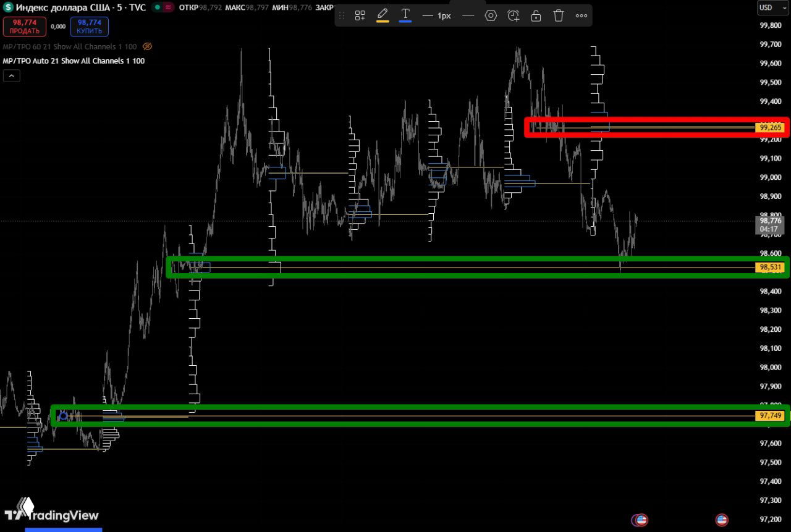Lock the selected drawing
This screenshot has height=532, width=791.
[x=536, y=15]
